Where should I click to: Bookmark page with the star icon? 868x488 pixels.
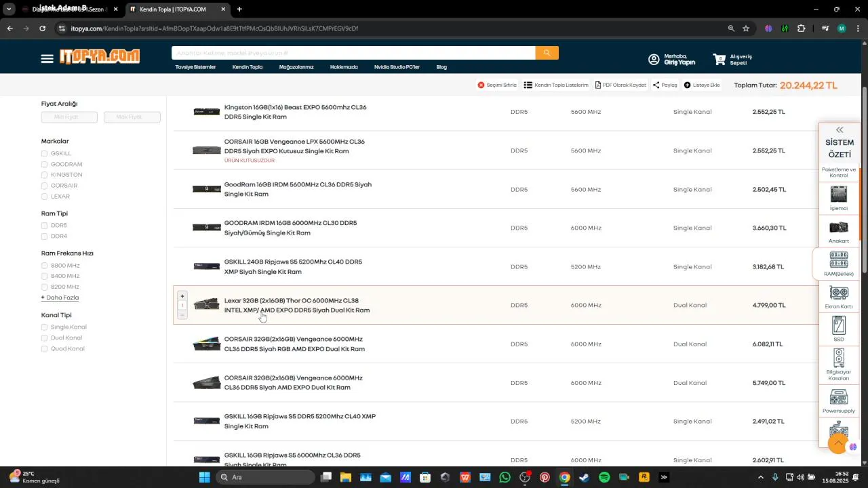746,28
